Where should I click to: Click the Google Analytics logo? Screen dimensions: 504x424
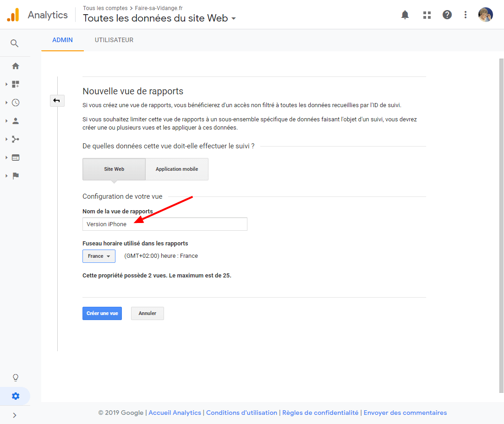click(13, 15)
